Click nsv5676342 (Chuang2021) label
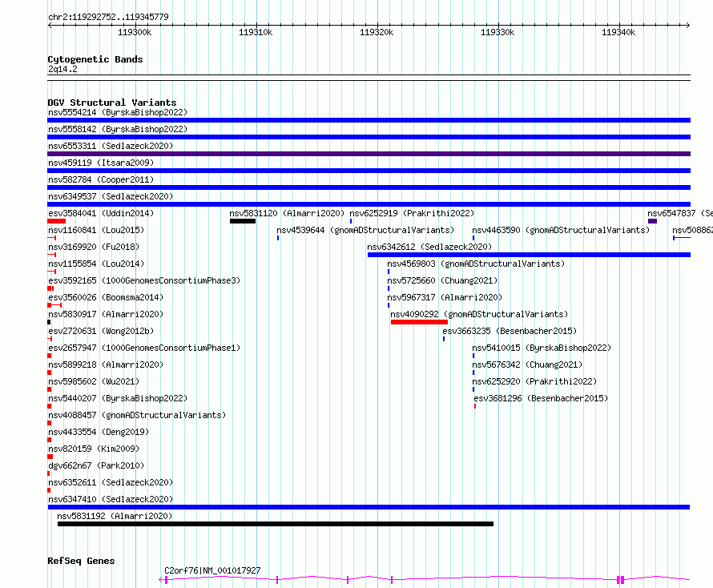713x588 pixels. [x=527, y=364]
